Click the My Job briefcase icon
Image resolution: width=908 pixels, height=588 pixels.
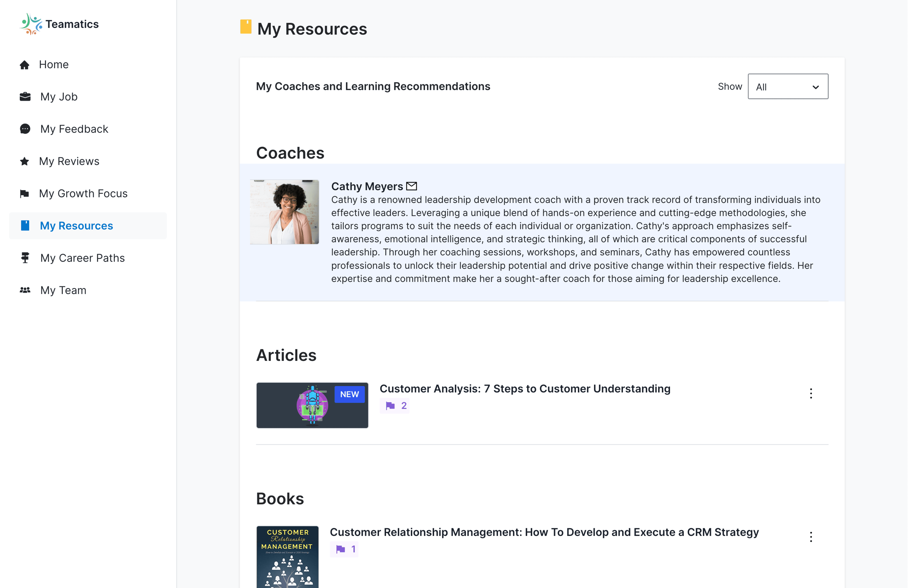pos(25,97)
